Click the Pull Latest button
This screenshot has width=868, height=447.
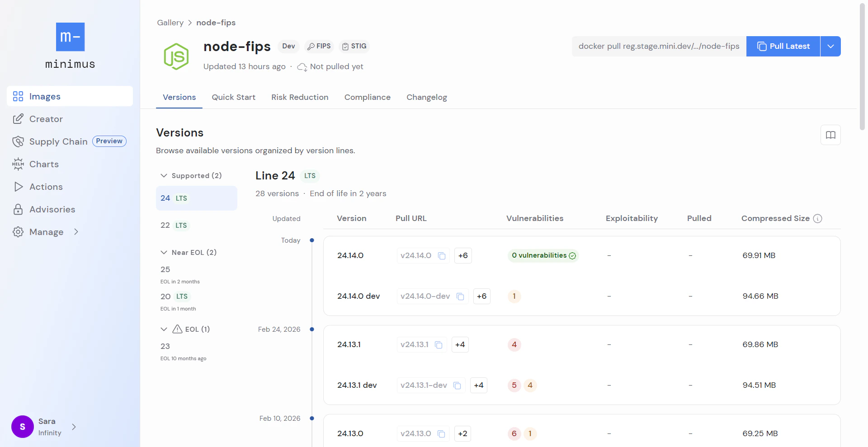tap(783, 46)
